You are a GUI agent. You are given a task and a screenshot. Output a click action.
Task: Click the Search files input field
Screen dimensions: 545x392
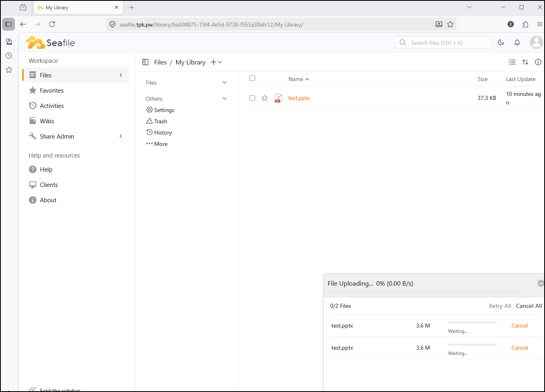[x=447, y=43]
